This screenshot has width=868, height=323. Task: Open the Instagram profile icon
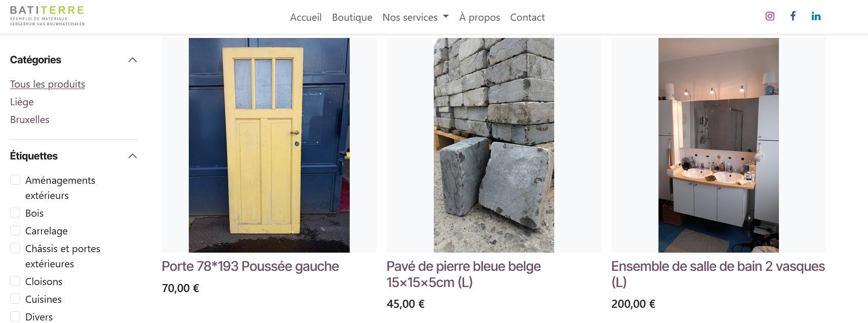(770, 16)
